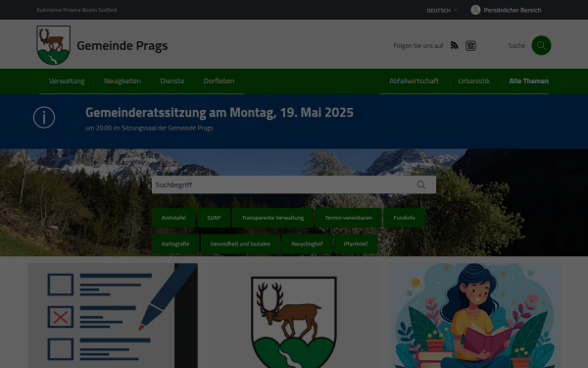
Task: Open the DEUTSCH language dropdown
Action: (442, 10)
